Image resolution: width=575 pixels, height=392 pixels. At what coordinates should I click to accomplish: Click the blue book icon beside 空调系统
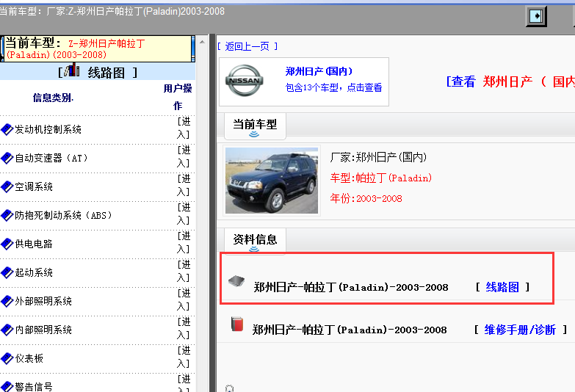[7, 186]
